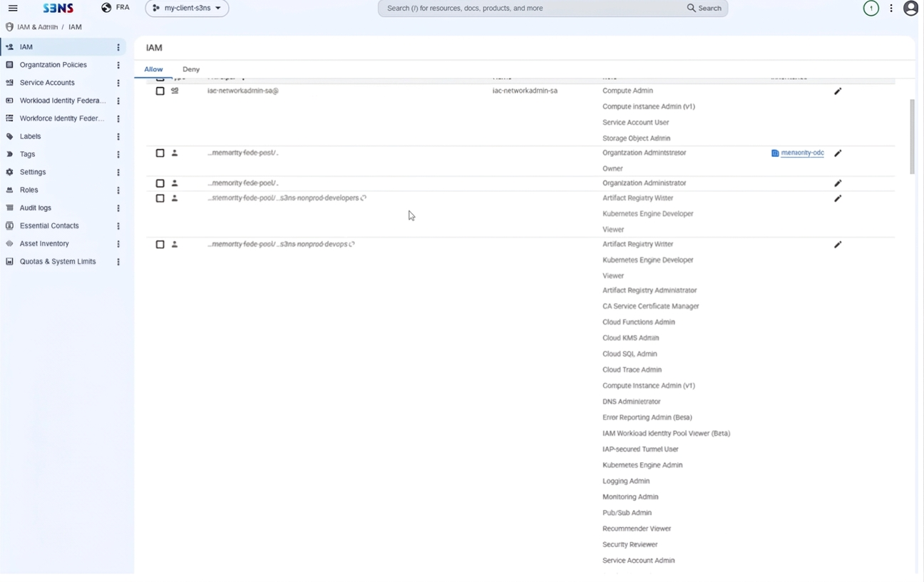This screenshot has height=582, width=924.
Task: Open Audit logs kebab menu
Action: 118,208
